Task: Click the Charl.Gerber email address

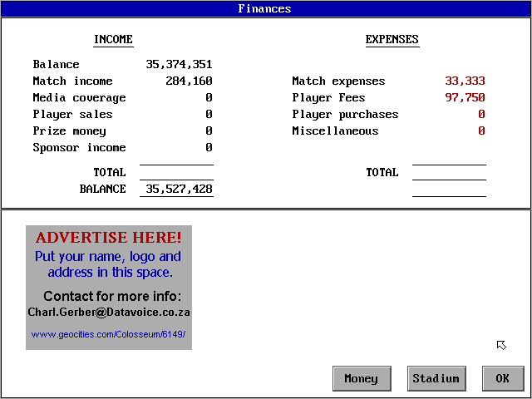Action: pos(109,313)
